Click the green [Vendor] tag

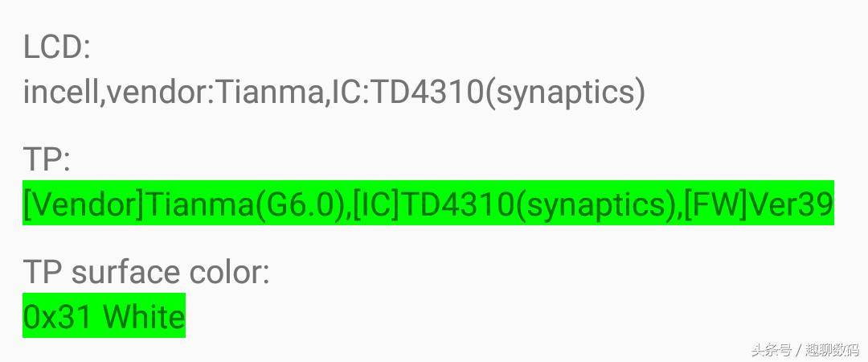(83, 205)
